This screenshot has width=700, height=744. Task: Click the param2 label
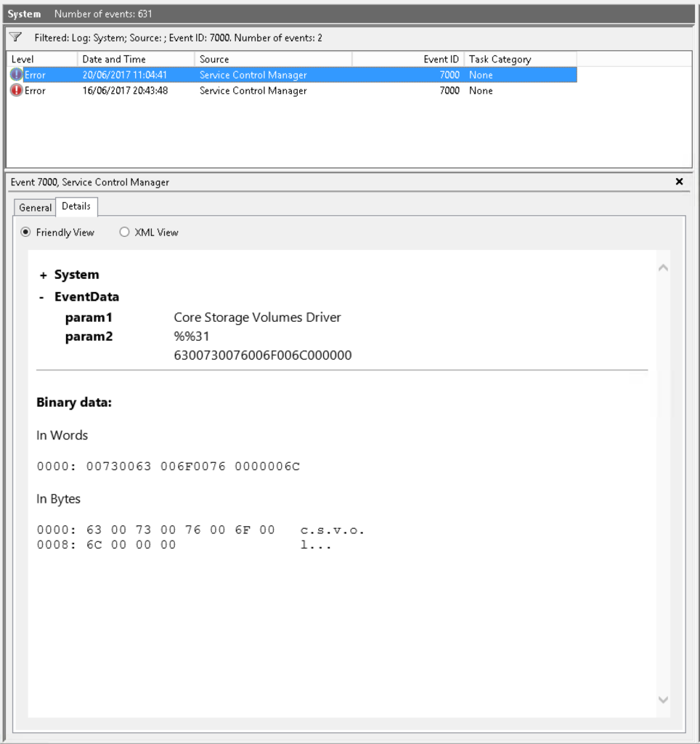(x=89, y=336)
